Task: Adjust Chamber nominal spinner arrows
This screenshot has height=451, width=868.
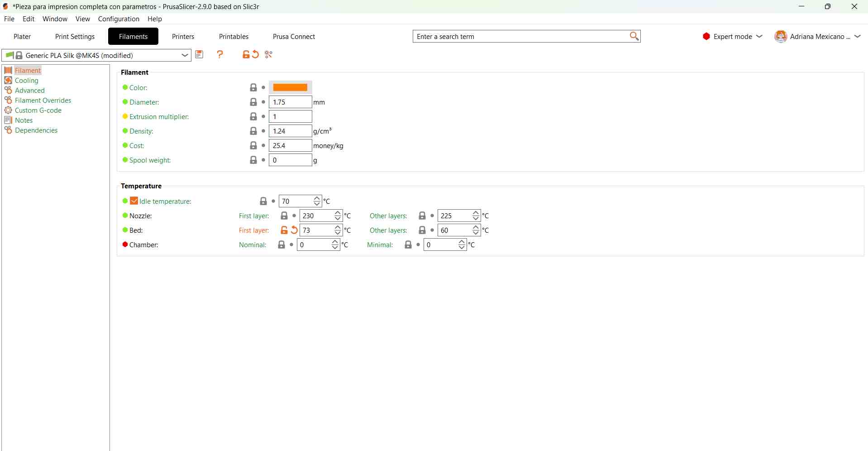Action: coord(335,245)
